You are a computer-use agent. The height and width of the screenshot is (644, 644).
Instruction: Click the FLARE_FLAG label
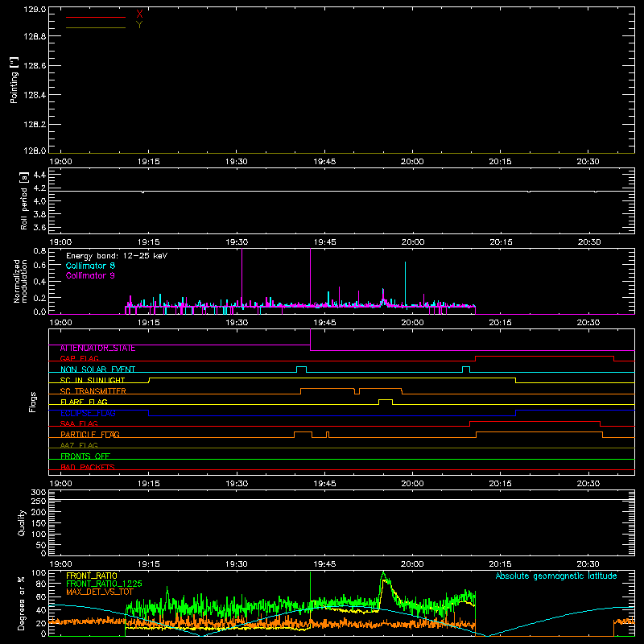pyautogui.click(x=84, y=402)
